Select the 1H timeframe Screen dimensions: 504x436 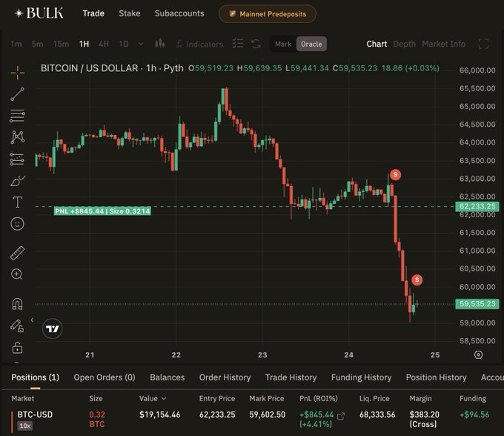click(x=84, y=44)
